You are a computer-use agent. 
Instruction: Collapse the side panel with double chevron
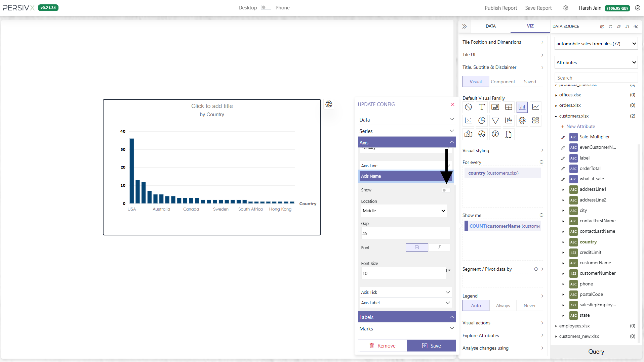465,26
